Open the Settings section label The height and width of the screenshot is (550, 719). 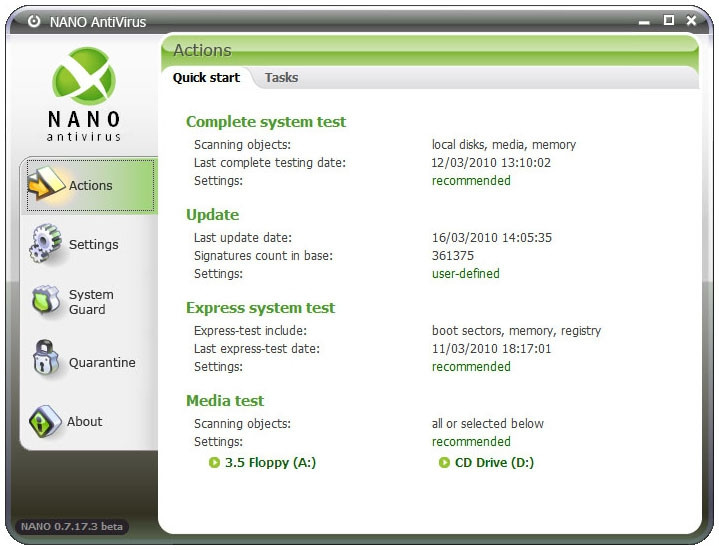click(x=94, y=244)
